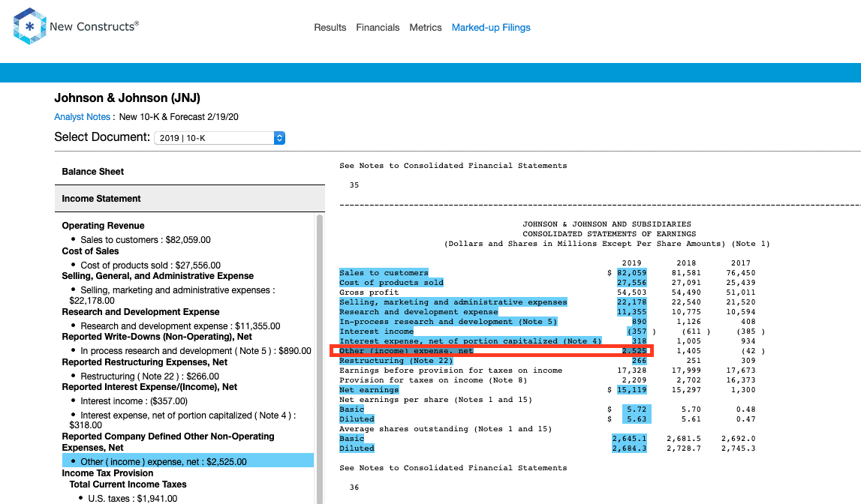Click the highlighted 2,684.3 diluted shares value
861x504 pixels.
pos(629,448)
